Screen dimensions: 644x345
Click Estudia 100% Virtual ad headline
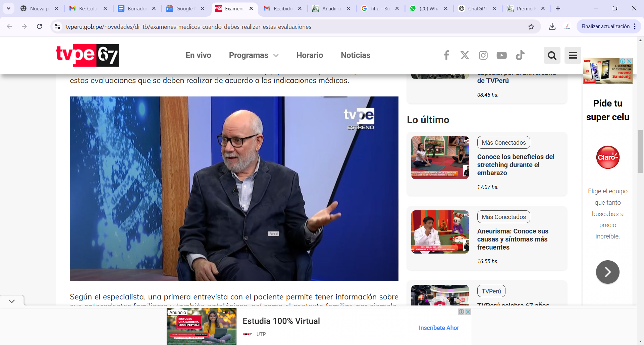pyautogui.click(x=281, y=321)
